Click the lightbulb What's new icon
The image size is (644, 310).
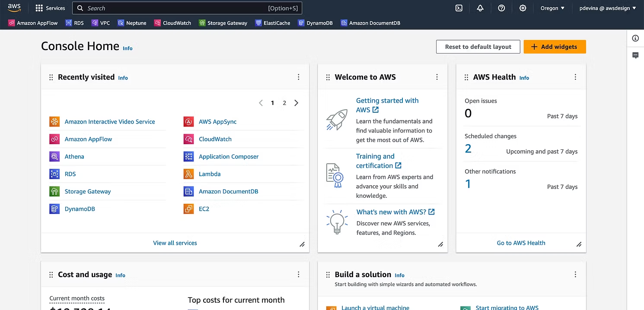point(337,222)
